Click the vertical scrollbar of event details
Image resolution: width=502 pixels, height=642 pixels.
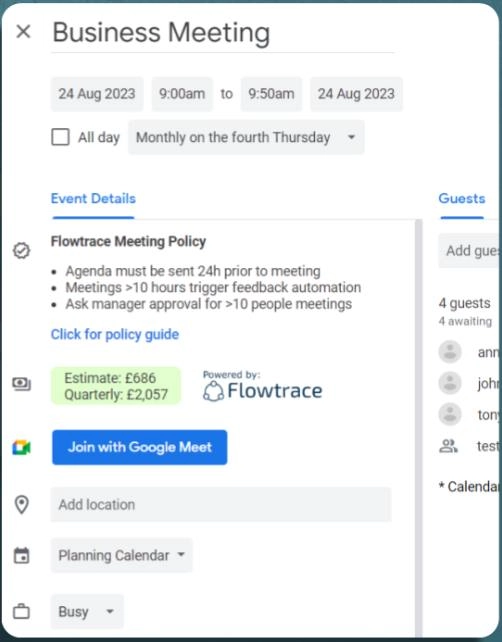point(418,428)
